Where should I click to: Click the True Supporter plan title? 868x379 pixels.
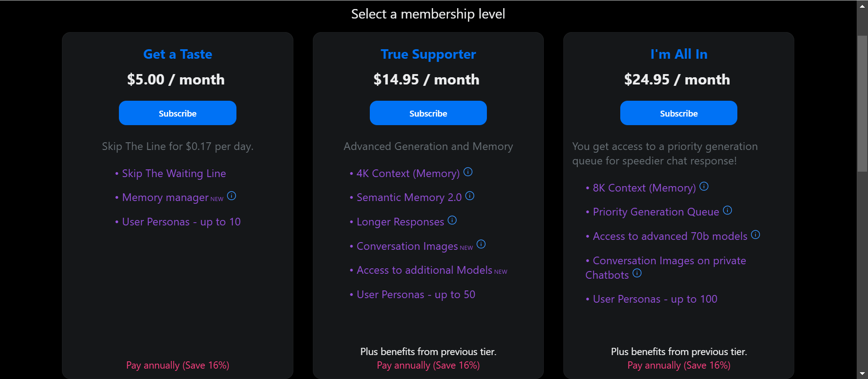coord(428,54)
